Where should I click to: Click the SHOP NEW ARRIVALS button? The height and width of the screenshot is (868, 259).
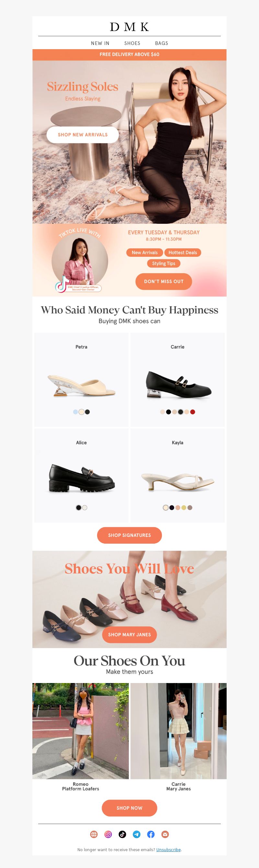(x=83, y=135)
